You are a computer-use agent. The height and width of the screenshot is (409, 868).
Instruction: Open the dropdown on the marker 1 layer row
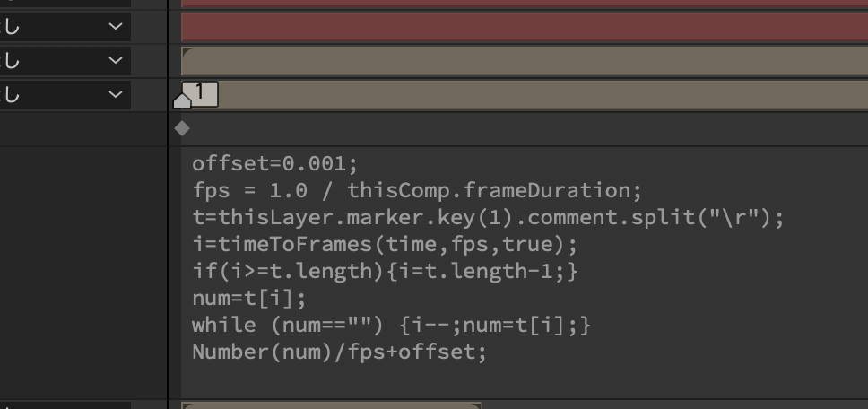pos(115,95)
